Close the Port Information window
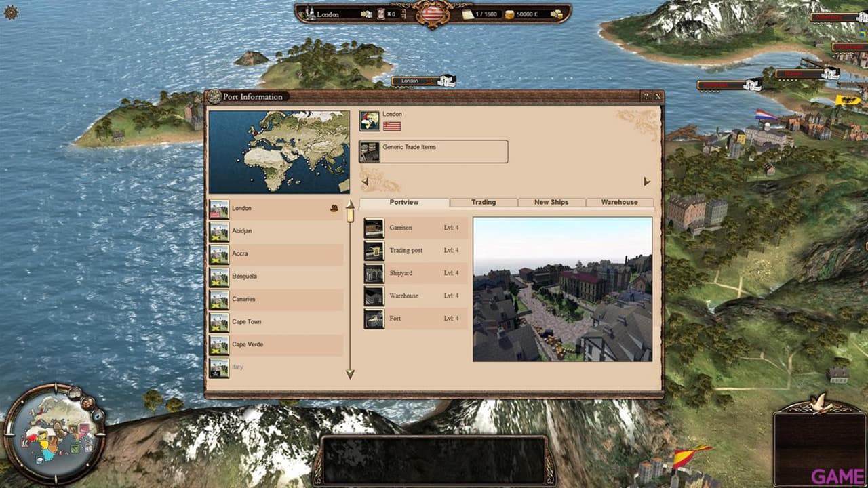The image size is (868, 488). pos(657,97)
